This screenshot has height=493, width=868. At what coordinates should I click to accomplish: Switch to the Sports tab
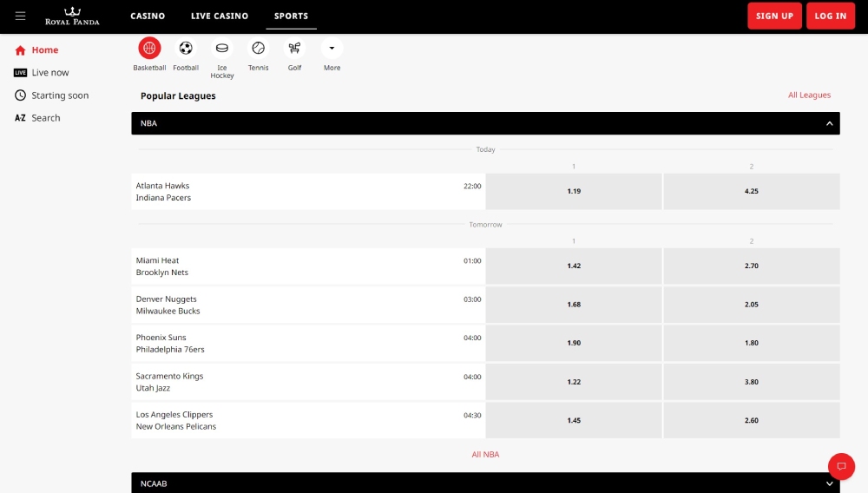pyautogui.click(x=291, y=16)
